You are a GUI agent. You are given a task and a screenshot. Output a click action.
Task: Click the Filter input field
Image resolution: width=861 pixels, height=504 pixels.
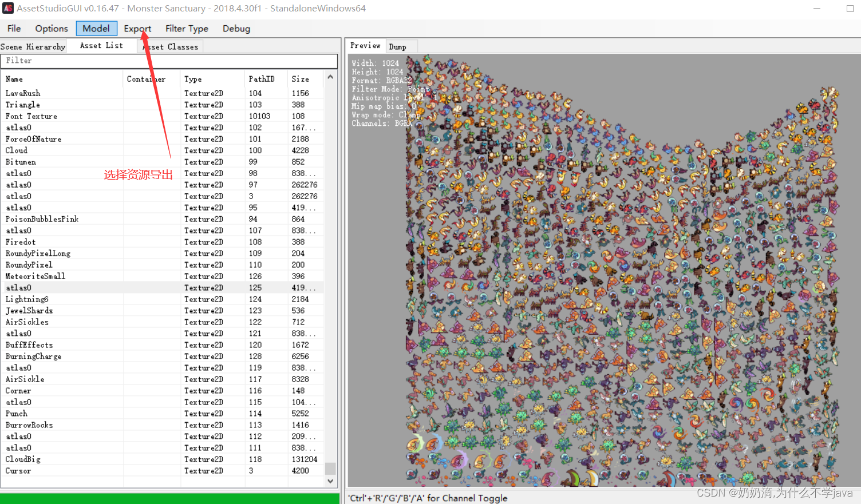click(x=169, y=61)
